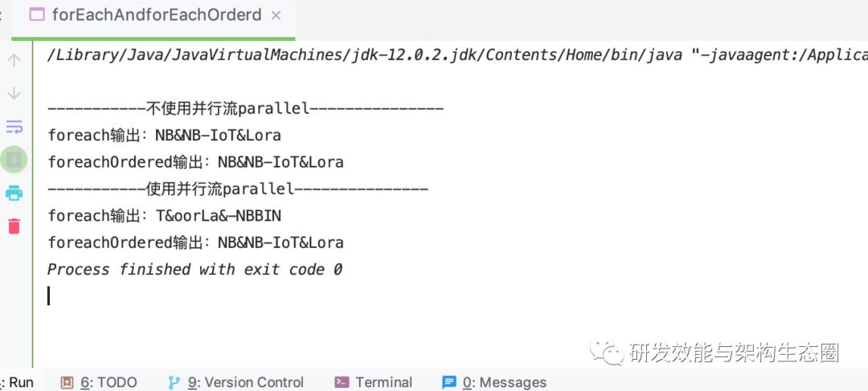Clear console with the red trash icon

pyautogui.click(x=14, y=226)
